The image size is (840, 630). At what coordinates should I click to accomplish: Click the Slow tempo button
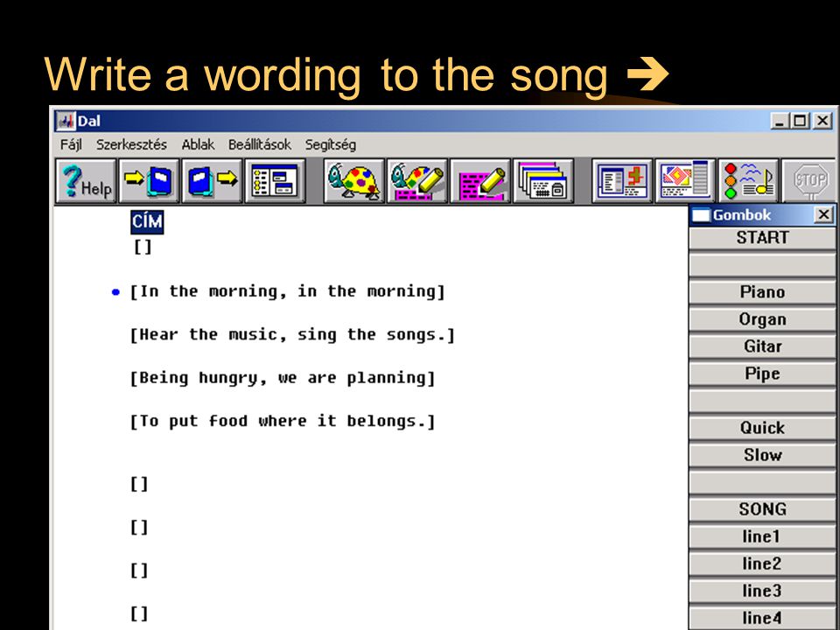point(762,455)
